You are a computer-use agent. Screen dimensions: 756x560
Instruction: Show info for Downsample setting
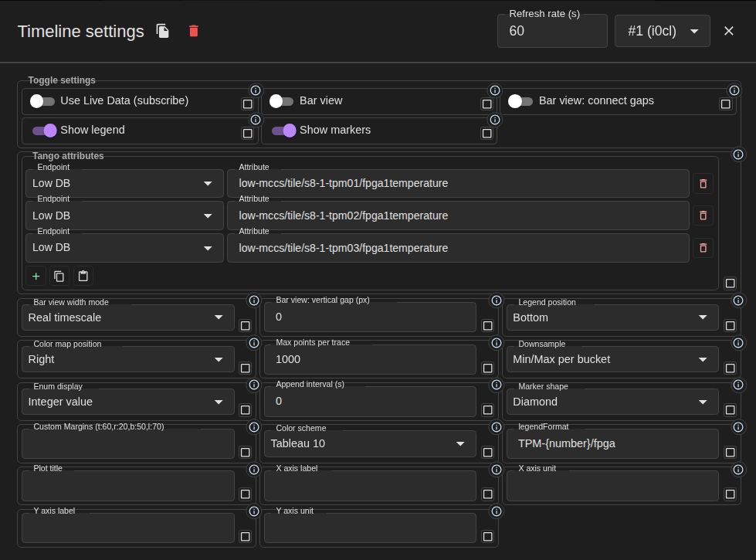click(x=738, y=343)
